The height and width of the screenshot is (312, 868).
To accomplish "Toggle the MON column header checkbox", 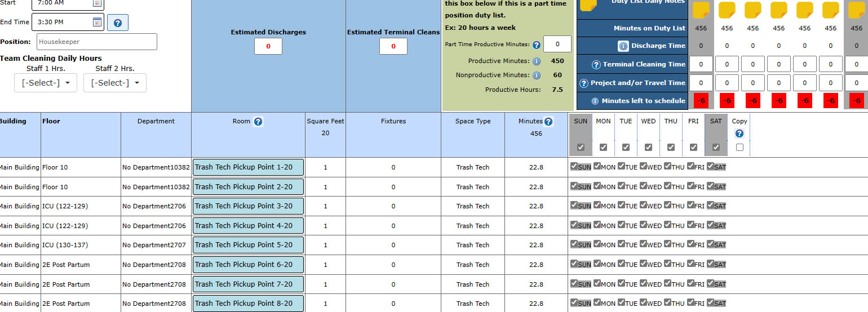I will coord(603,148).
